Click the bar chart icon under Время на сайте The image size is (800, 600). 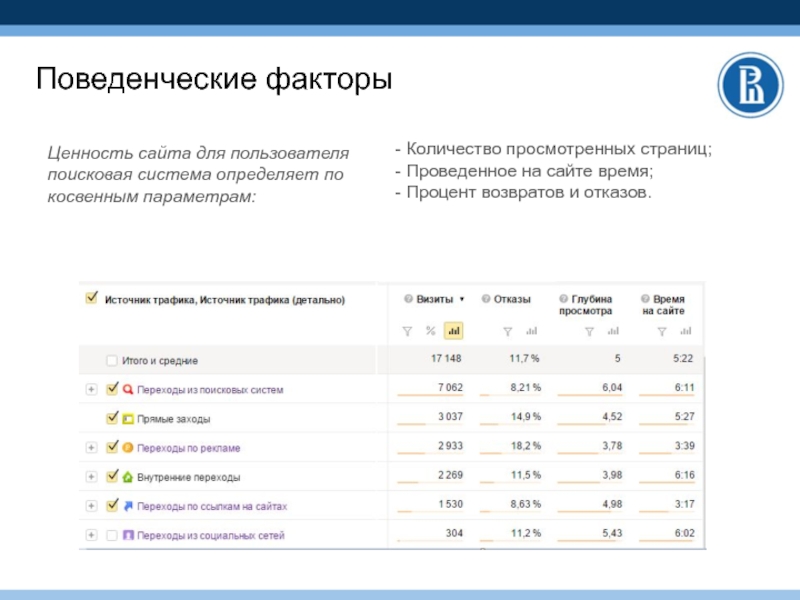[x=686, y=331]
